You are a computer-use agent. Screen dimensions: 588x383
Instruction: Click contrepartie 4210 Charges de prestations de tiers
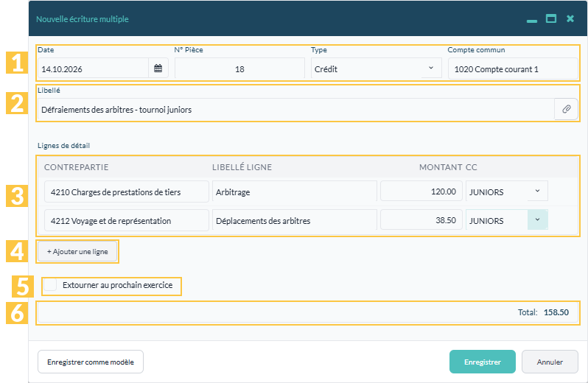[127, 192]
